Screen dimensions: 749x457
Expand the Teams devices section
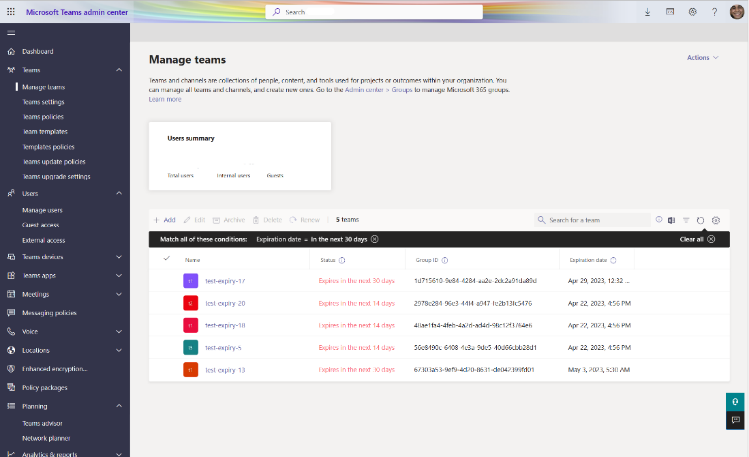point(119,257)
